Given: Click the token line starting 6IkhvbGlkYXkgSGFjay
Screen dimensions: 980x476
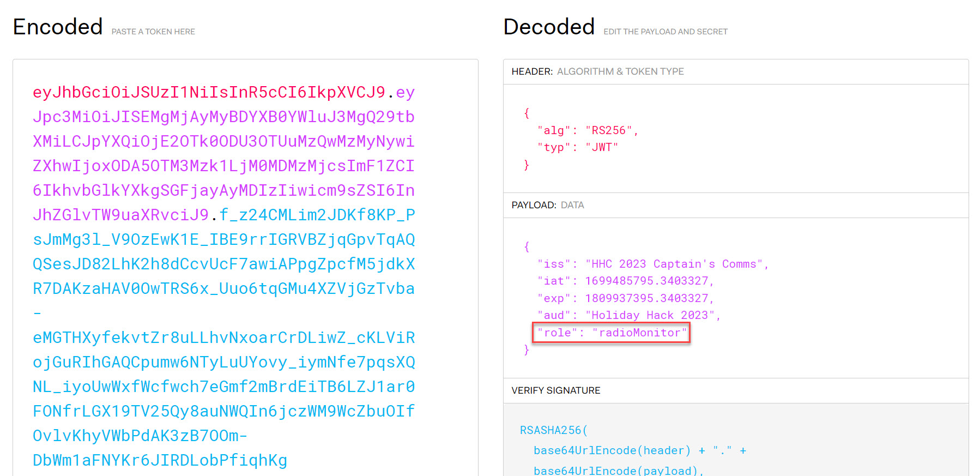Looking at the screenshot, I should [223, 190].
